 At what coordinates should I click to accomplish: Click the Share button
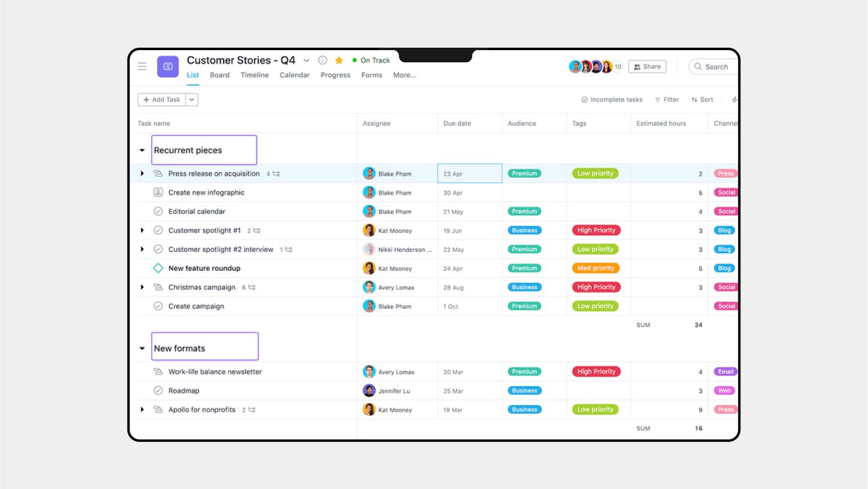[647, 67]
